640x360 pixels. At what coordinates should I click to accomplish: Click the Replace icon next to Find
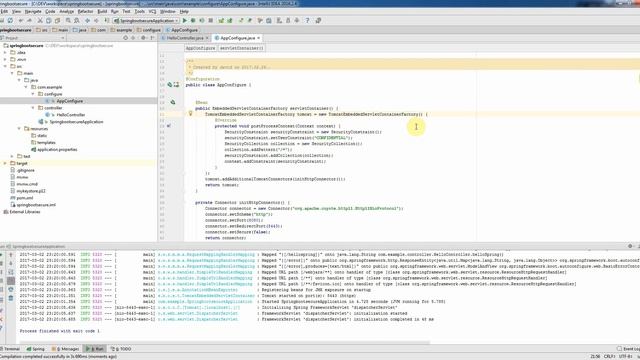click(77, 20)
